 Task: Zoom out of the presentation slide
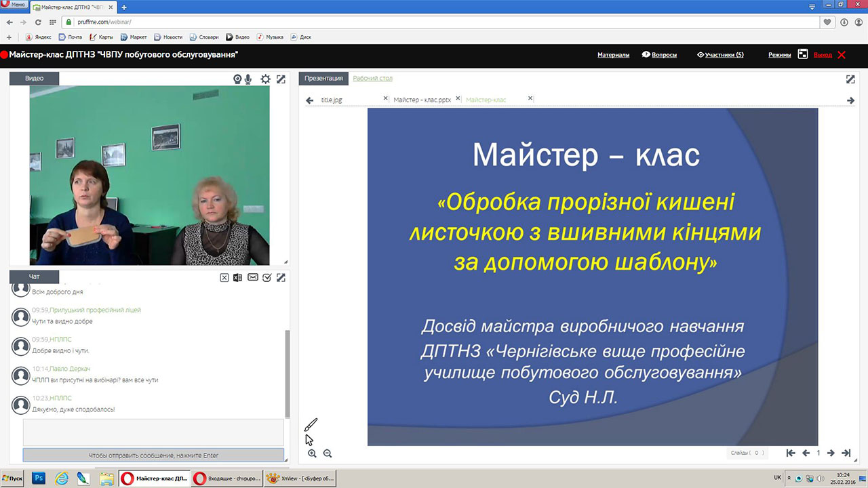point(328,453)
